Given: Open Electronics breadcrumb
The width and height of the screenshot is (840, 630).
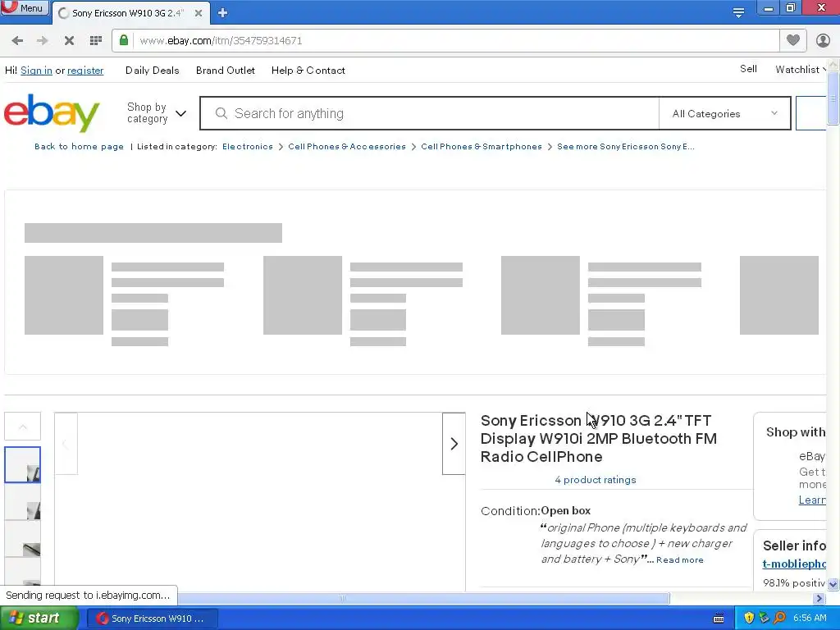Looking at the screenshot, I should (x=248, y=146).
